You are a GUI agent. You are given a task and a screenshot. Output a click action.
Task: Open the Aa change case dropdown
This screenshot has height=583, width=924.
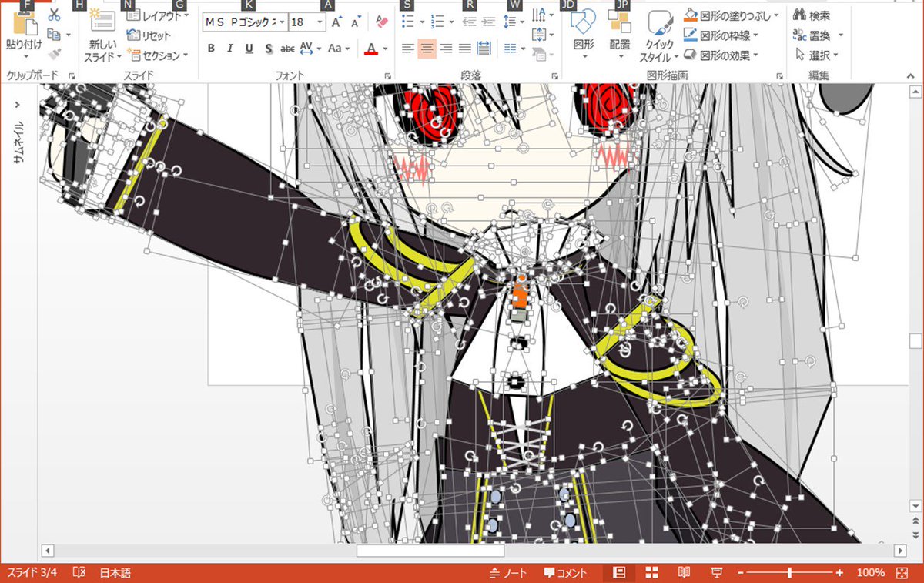(339, 49)
